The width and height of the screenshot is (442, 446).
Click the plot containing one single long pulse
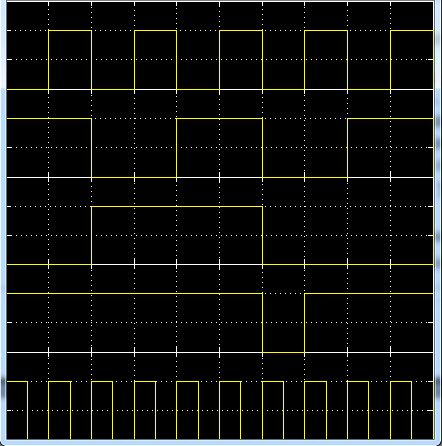click(x=220, y=221)
